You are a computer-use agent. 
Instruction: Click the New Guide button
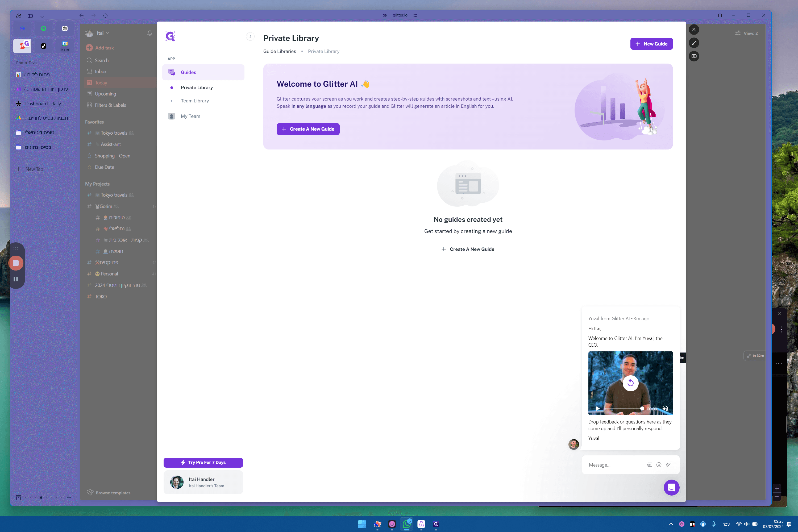click(651, 44)
